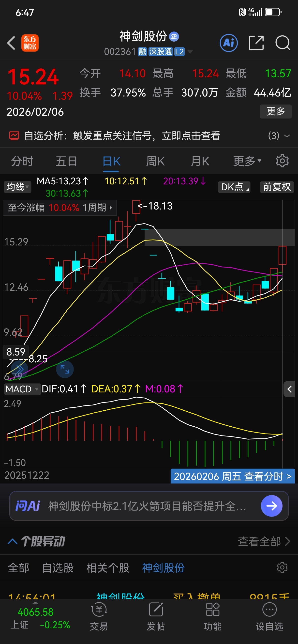Tap the 15.24 current price
Viewport: 298px width, 644px height.
(33, 77)
